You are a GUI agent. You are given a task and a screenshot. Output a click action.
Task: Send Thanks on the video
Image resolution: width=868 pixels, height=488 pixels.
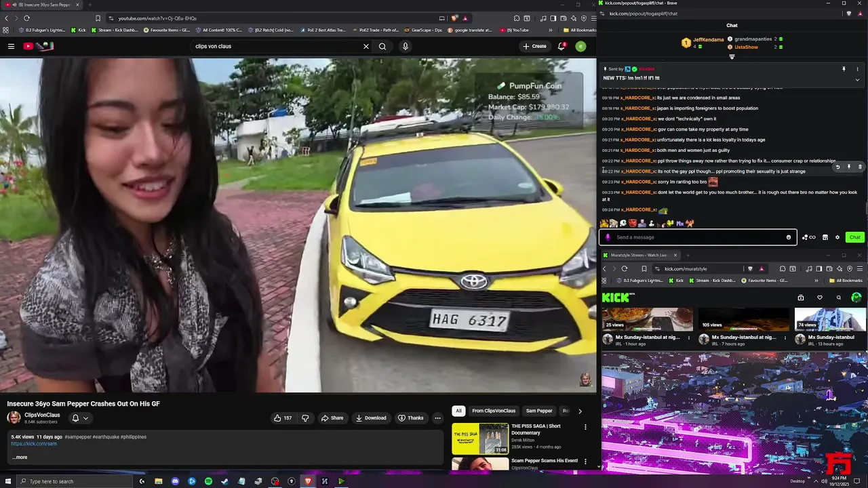(411, 418)
